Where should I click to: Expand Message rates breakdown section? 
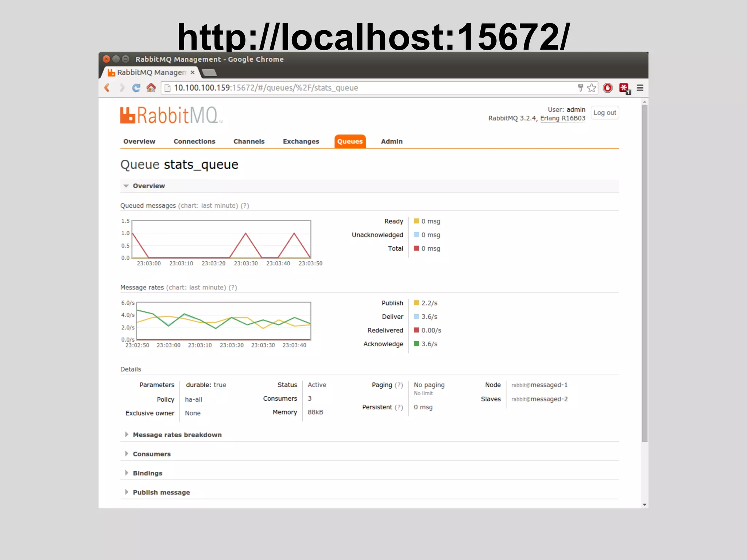pos(177,435)
